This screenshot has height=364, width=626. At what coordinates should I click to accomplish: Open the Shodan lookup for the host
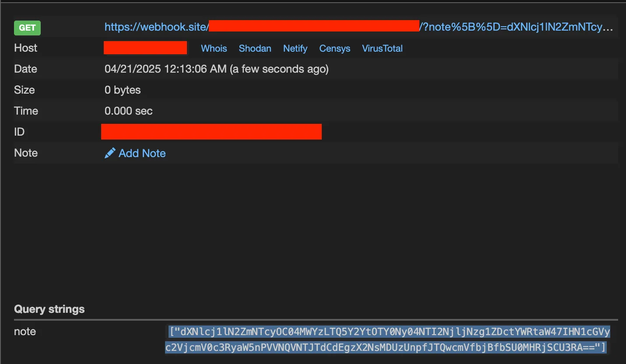coord(255,49)
